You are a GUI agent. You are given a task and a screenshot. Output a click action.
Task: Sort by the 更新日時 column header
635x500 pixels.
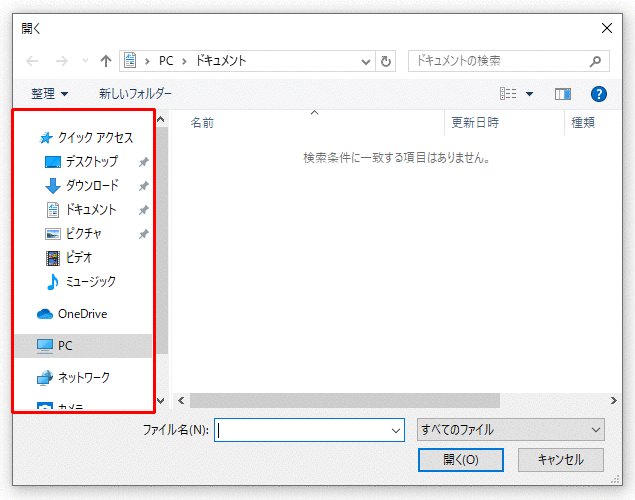tap(475, 123)
